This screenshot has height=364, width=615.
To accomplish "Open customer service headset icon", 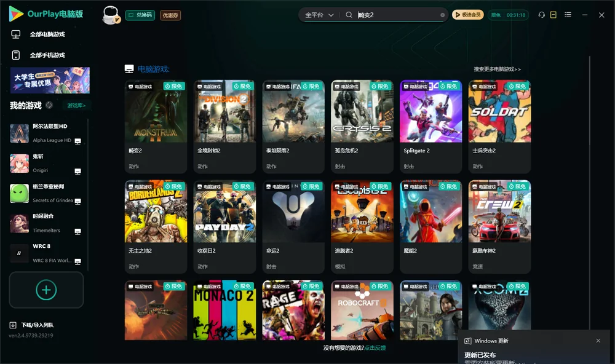I will pyautogui.click(x=542, y=15).
